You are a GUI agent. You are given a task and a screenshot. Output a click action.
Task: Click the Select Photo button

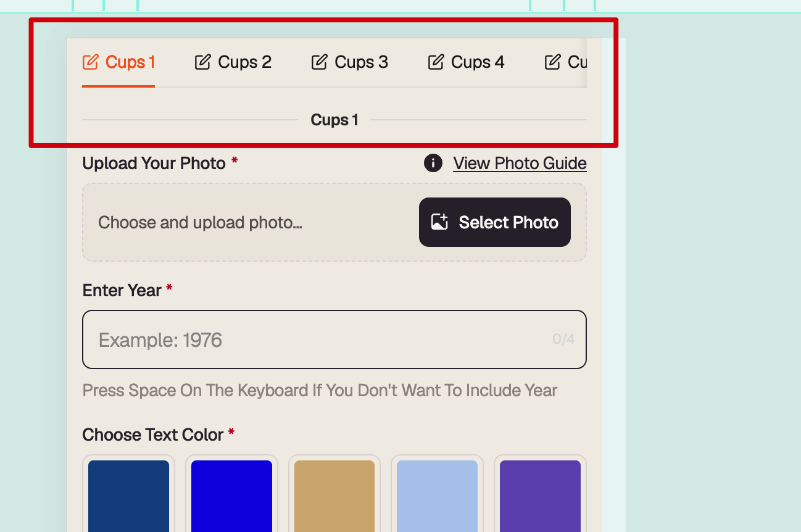click(495, 222)
